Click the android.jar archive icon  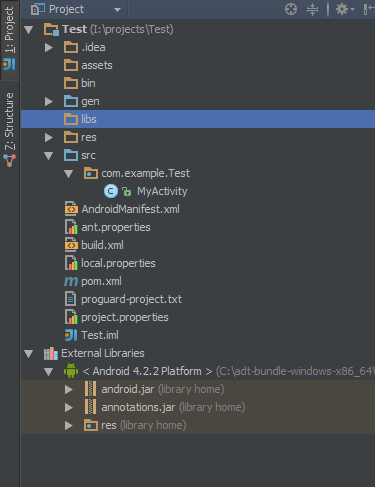coord(90,389)
